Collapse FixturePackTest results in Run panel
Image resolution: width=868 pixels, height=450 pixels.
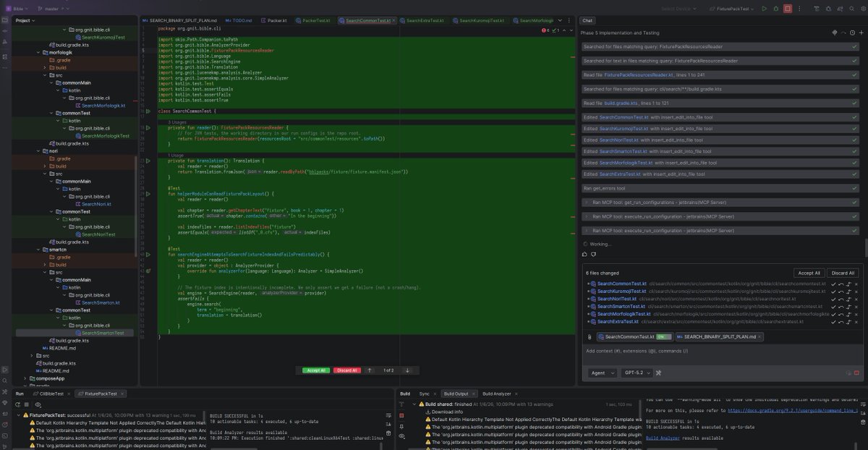coord(18,415)
